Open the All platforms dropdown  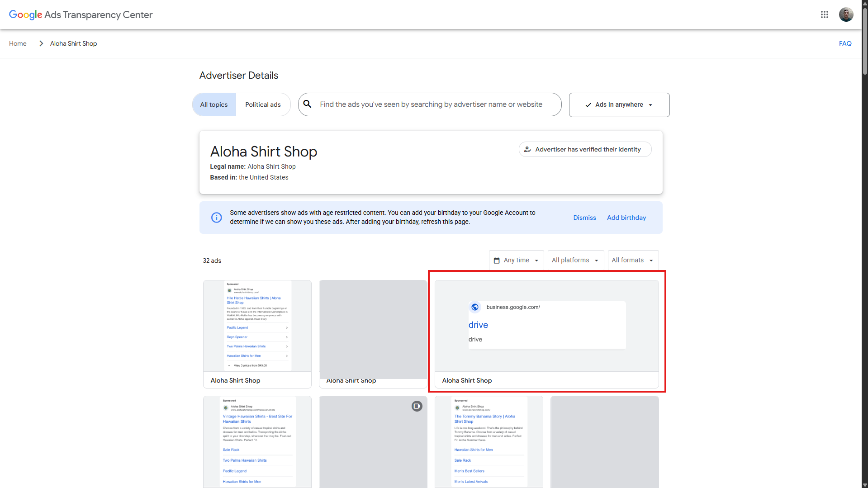(575, 261)
